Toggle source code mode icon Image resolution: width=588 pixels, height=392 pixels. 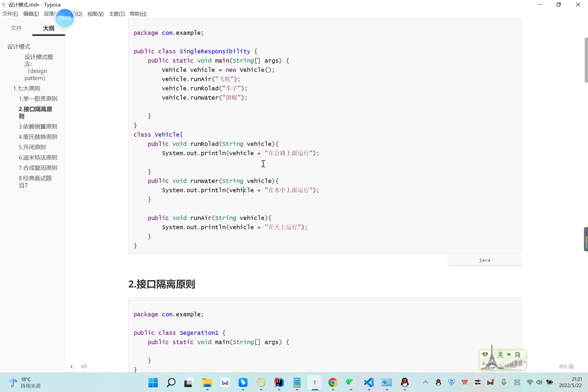(84, 366)
